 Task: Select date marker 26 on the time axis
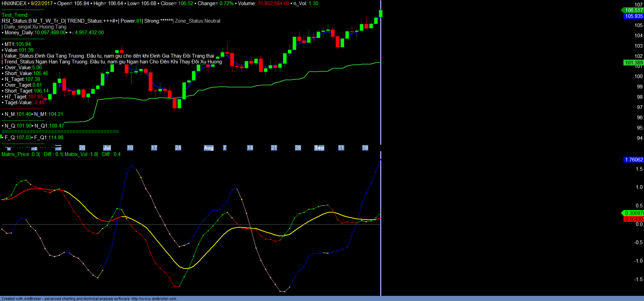tap(82, 148)
